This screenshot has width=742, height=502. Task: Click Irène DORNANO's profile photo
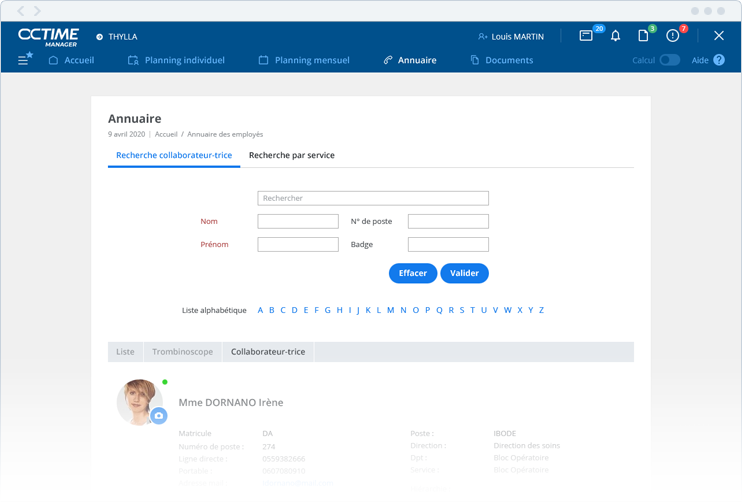click(x=136, y=400)
